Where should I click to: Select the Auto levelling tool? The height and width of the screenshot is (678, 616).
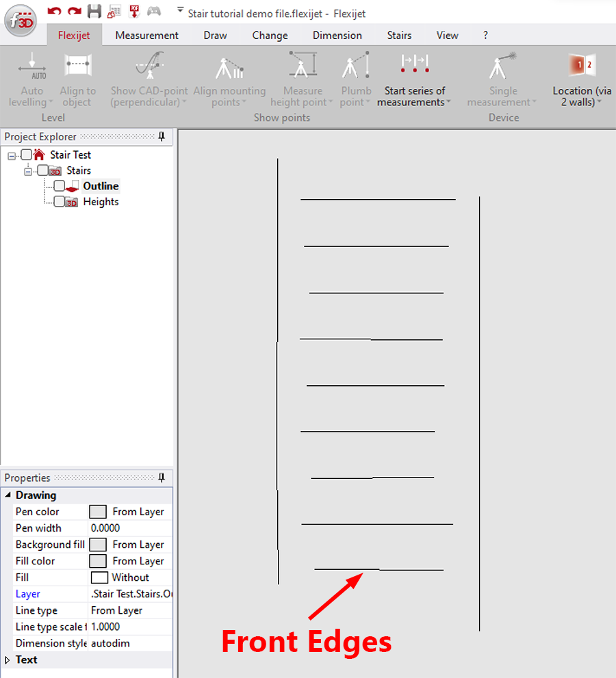pyautogui.click(x=31, y=75)
